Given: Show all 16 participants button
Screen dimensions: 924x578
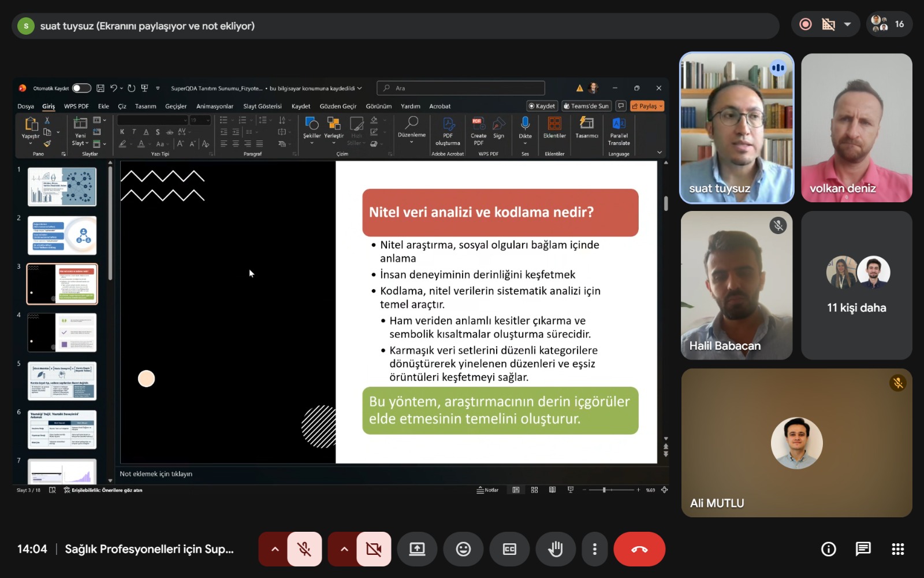Looking at the screenshot, I should [889, 24].
